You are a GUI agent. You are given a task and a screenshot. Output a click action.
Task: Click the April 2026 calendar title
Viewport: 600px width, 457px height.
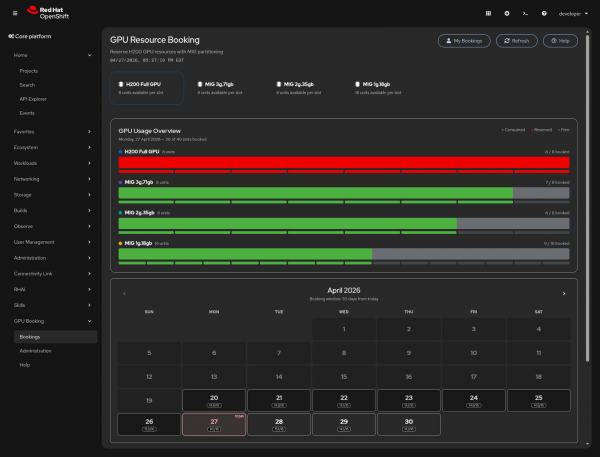344,291
